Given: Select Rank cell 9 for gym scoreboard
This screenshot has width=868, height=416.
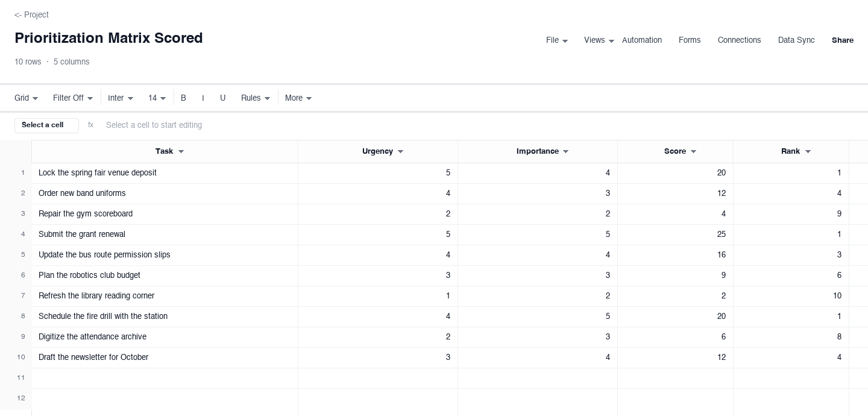Looking at the screenshot, I should pos(791,214).
